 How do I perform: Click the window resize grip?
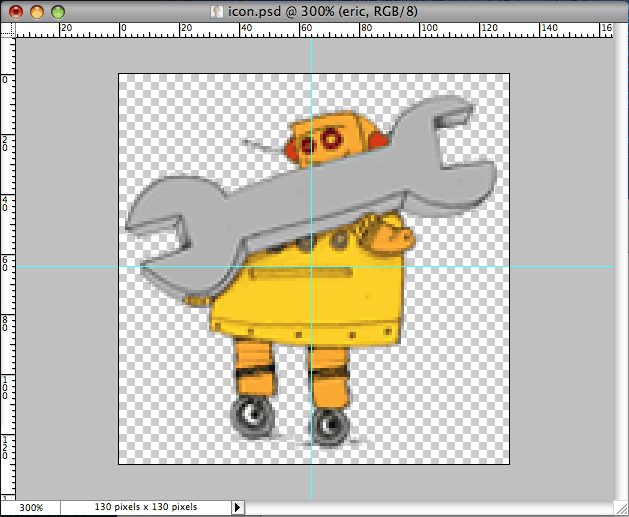621,509
